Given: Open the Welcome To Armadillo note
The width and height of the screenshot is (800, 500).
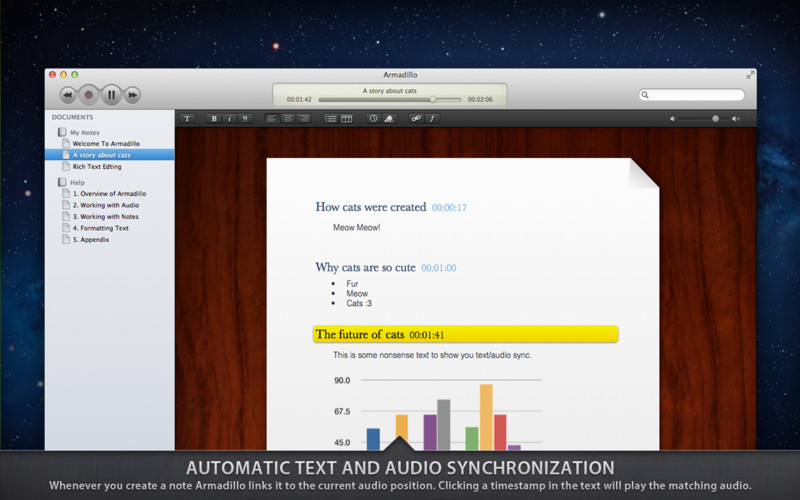Looking at the screenshot, I should coord(106,143).
